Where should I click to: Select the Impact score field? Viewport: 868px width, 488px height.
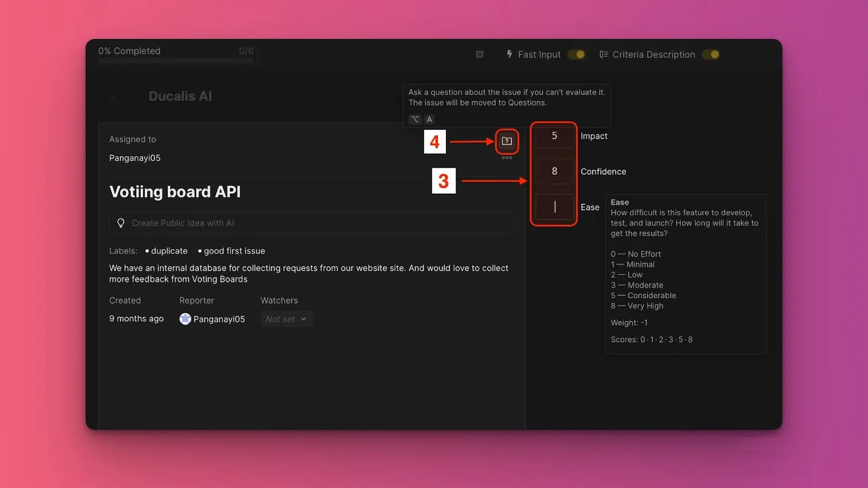tap(554, 136)
